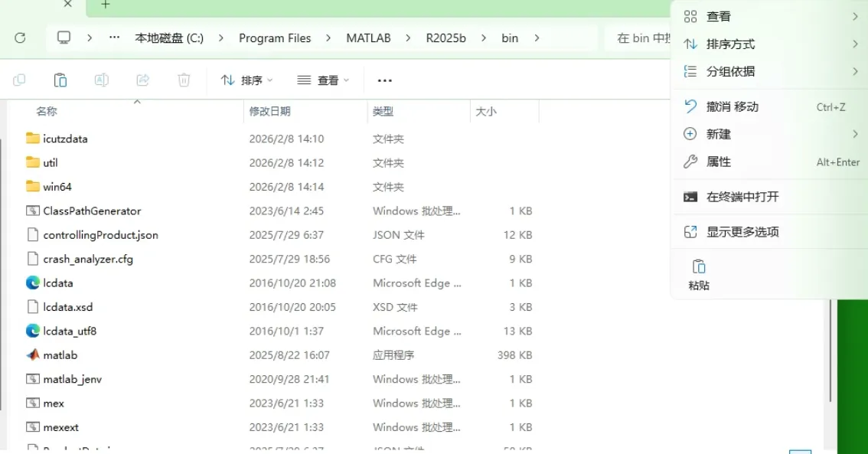
Task: Expand chevron after This PC icon
Action: (89, 38)
